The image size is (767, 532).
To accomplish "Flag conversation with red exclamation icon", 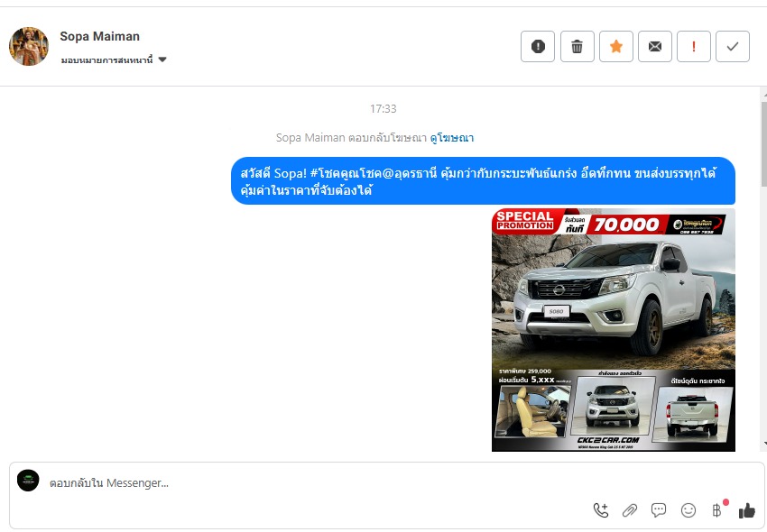I will (694, 47).
